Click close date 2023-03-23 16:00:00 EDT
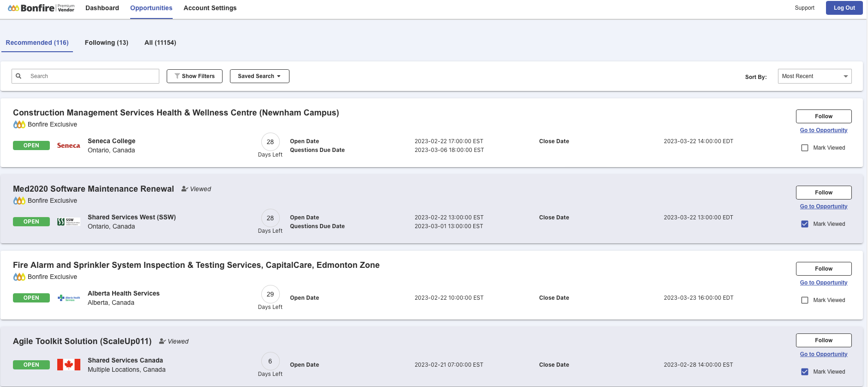This screenshot has width=868, height=387. pos(699,298)
